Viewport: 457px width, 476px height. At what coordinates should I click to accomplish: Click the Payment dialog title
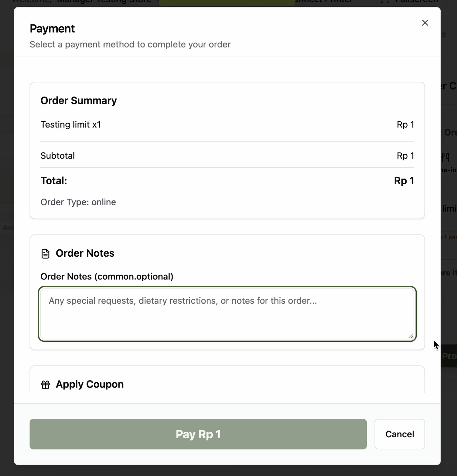[52, 29]
